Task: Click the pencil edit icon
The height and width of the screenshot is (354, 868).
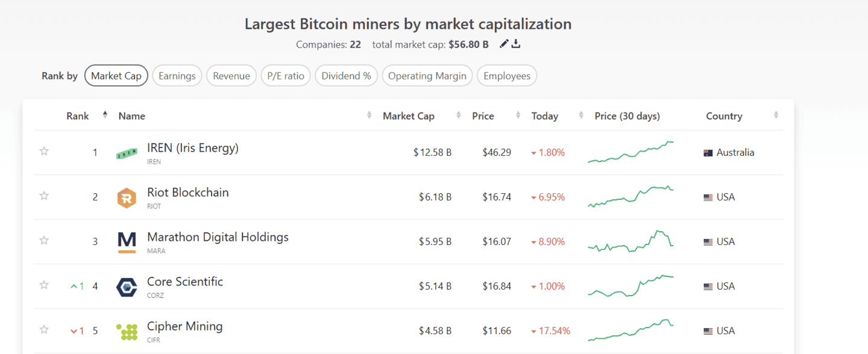Action: tap(504, 44)
